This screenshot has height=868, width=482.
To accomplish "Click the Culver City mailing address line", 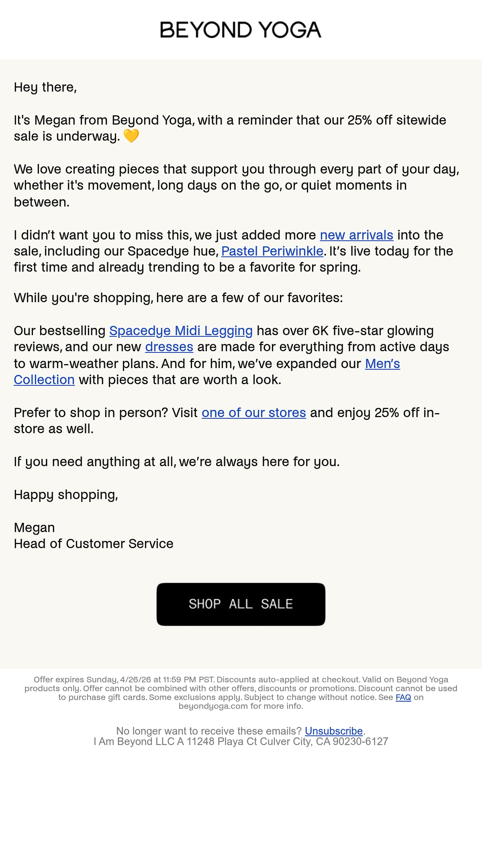I will (241, 741).
